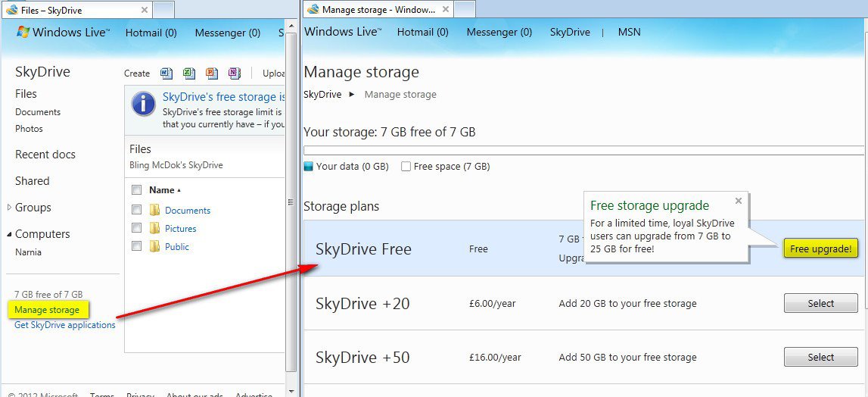
Task: Open the SkyDrive's free storage notice link
Action: tap(224, 97)
